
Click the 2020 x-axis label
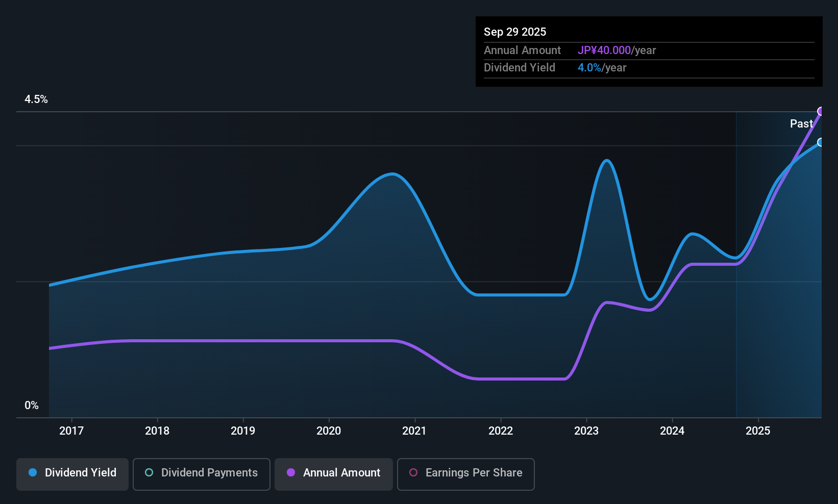click(x=329, y=431)
